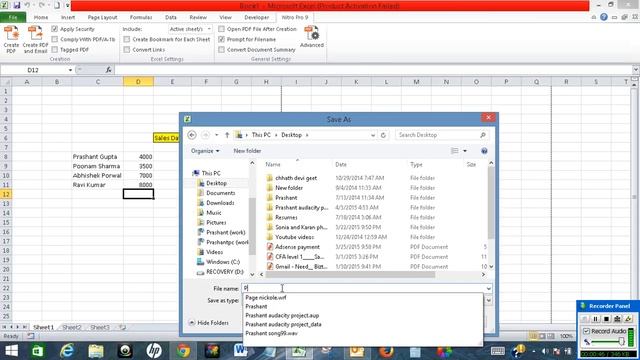The image size is (640, 360).
Task: Enable Comply With PDF/A-1b checkbox
Action: click(x=55, y=39)
